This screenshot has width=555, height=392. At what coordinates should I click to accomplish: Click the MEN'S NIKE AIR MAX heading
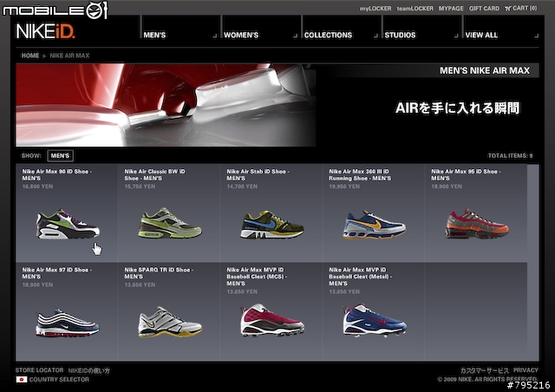pyautogui.click(x=485, y=70)
